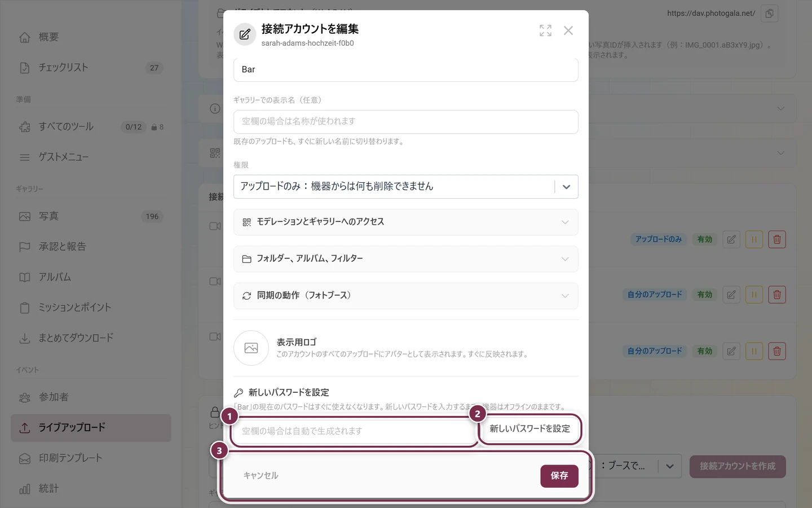Pause the アップロードのみ account

[754, 239]
